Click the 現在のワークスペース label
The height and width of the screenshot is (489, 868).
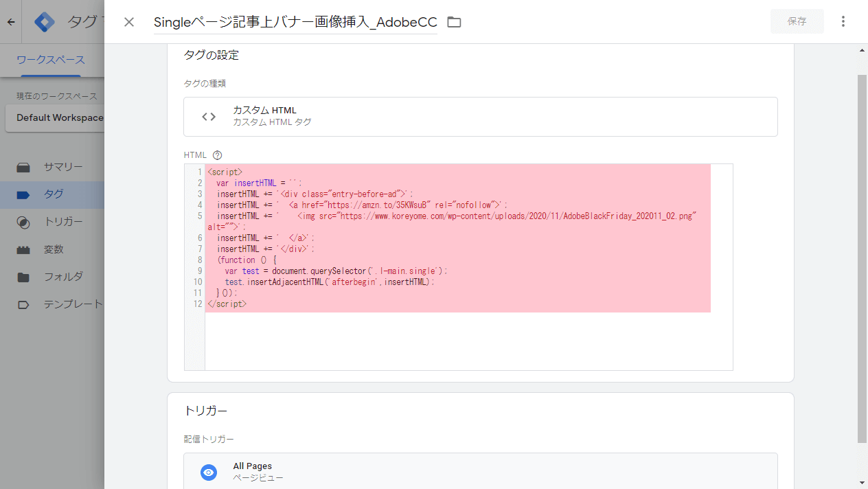(x=57, y=96)
